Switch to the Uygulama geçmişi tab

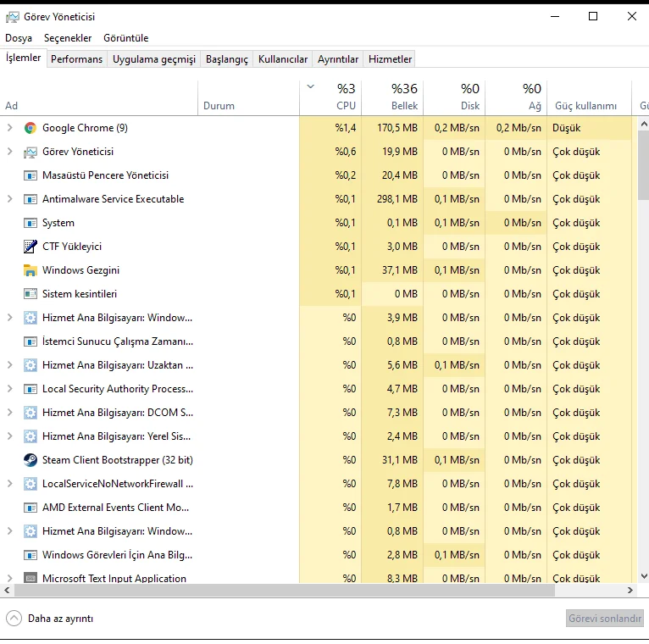(154, 59)
